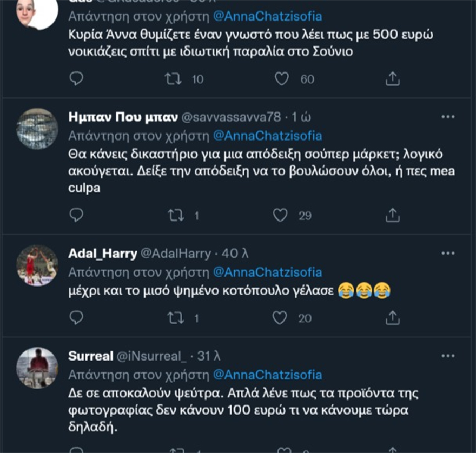
Task: Share Adal_Harry's tweet
Action: [392, 318]
